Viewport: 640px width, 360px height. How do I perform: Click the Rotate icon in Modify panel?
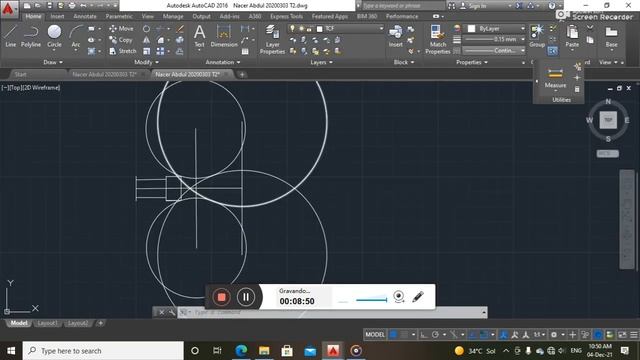click(x=146, y=29)
